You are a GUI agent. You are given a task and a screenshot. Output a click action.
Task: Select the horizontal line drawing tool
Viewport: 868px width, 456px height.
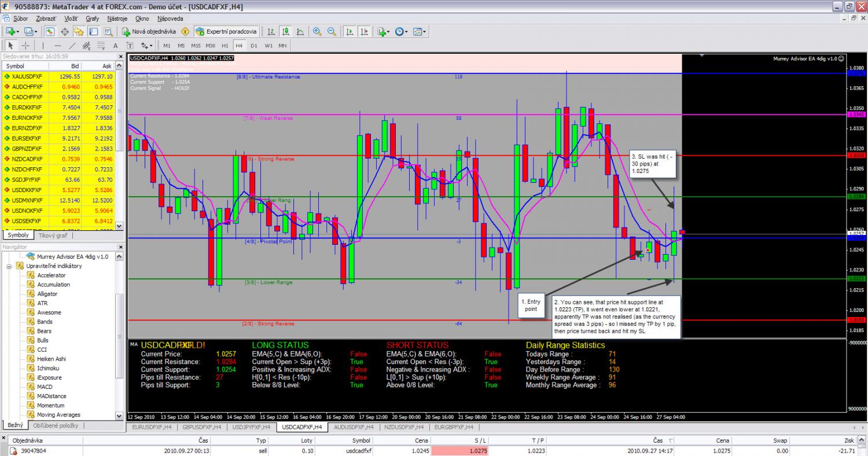57,45
